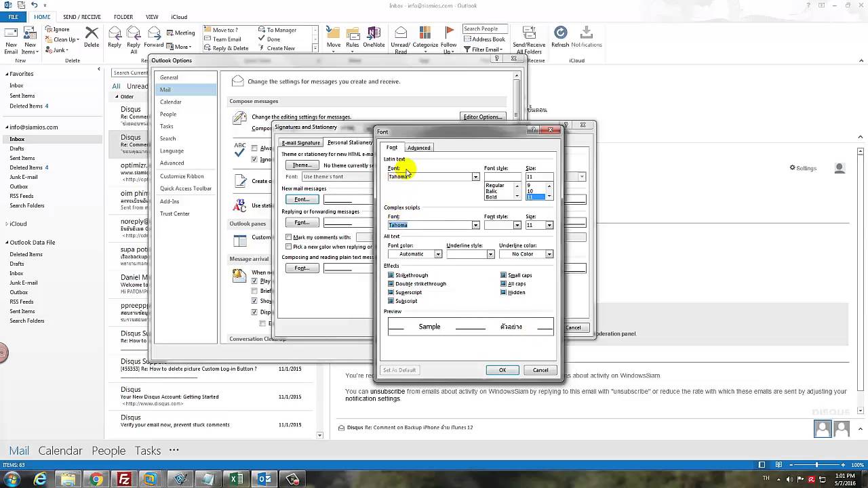Click the Set As Default button

pos(399,370)
